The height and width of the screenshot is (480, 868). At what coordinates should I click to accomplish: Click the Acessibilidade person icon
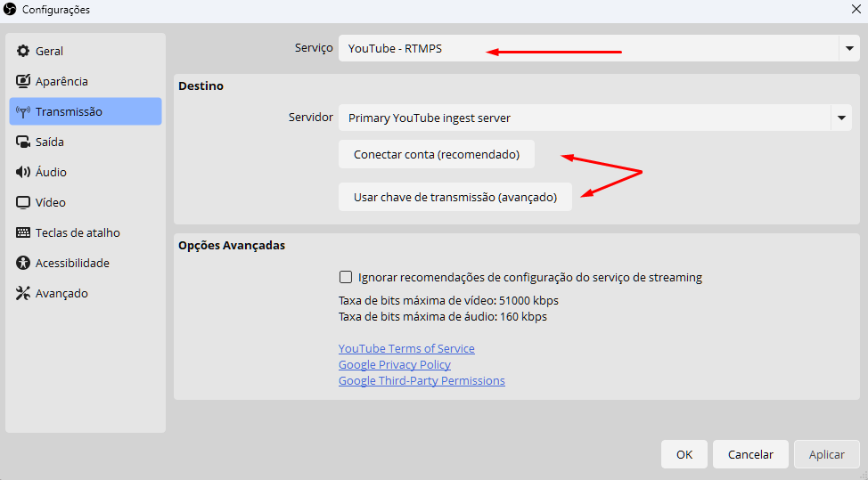22,264
